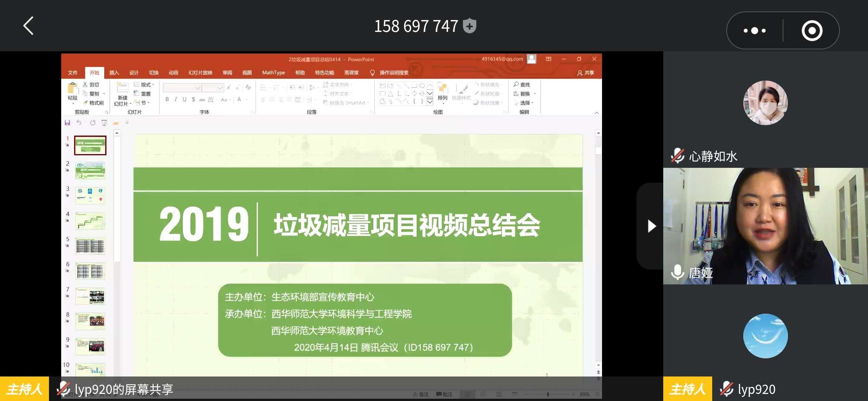Open the 替换 replace dropdown
This screenshot has width=868, height=401.
(524, 94)
